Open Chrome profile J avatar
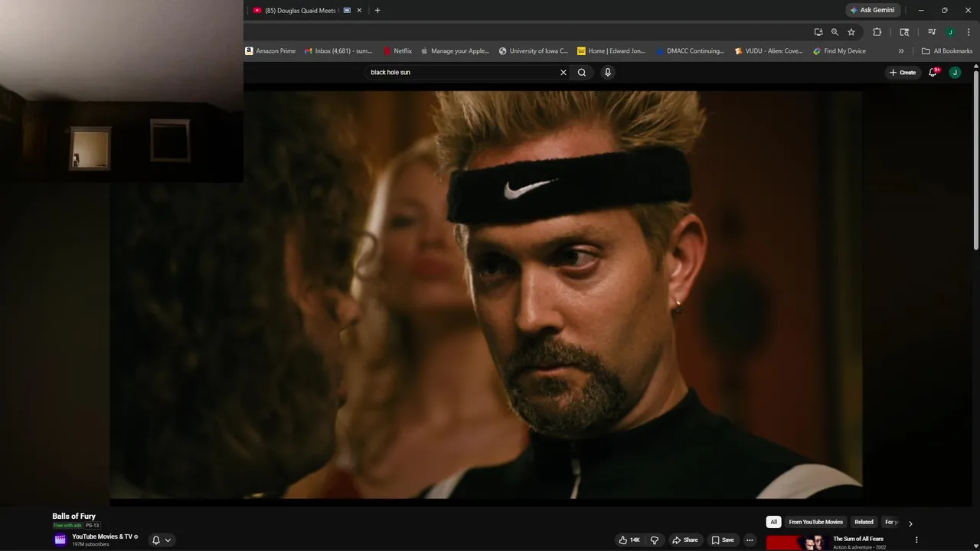980x551 pixels. (x=950, y=32)
